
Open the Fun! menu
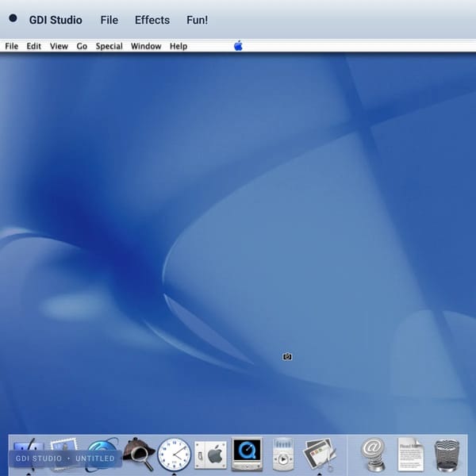coord(198,20)
